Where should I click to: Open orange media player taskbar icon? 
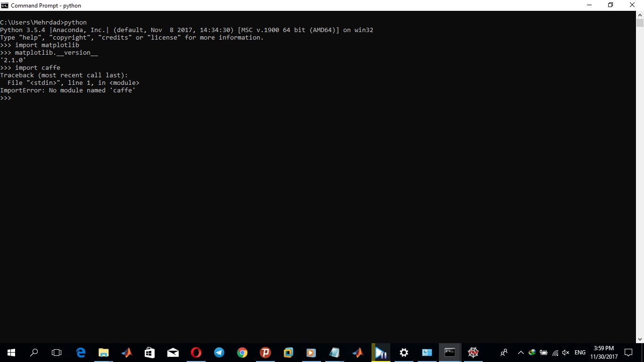(x=311, y=353)
